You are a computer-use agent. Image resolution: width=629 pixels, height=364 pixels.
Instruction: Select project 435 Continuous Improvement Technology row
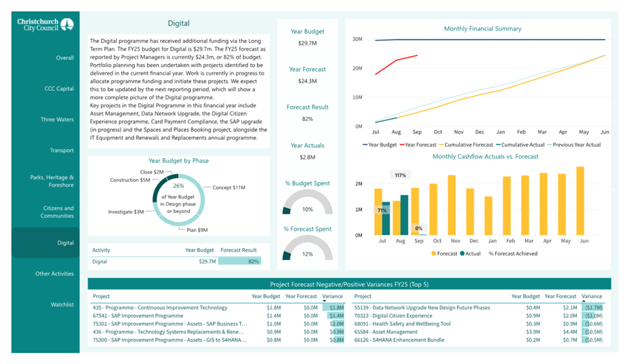(218, 308)
